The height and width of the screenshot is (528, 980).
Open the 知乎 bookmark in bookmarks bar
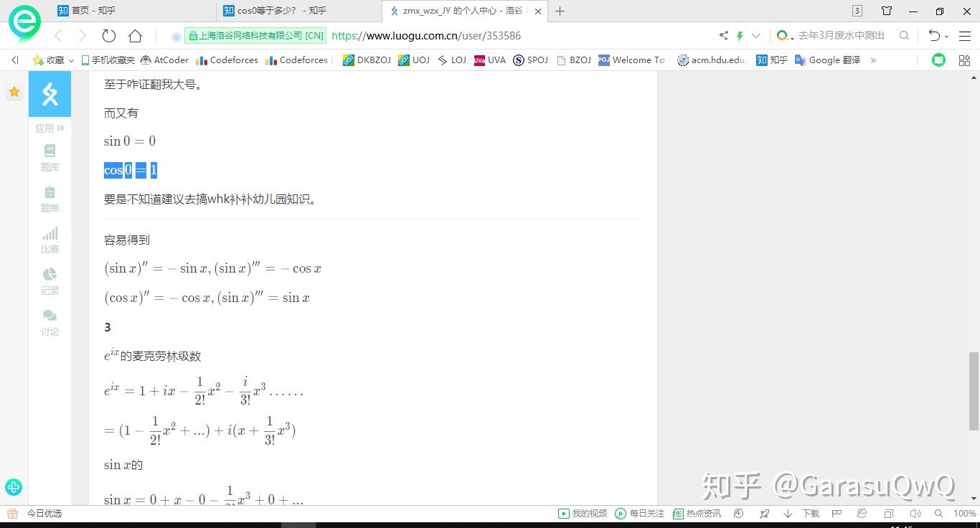[x=772, y=60]
